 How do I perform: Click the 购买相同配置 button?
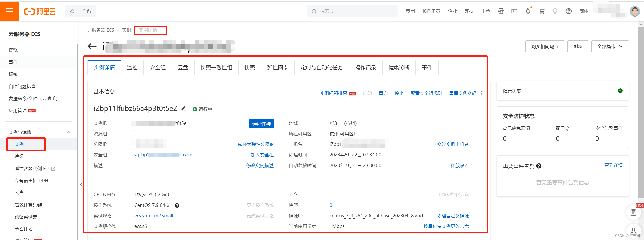point(545,46)
